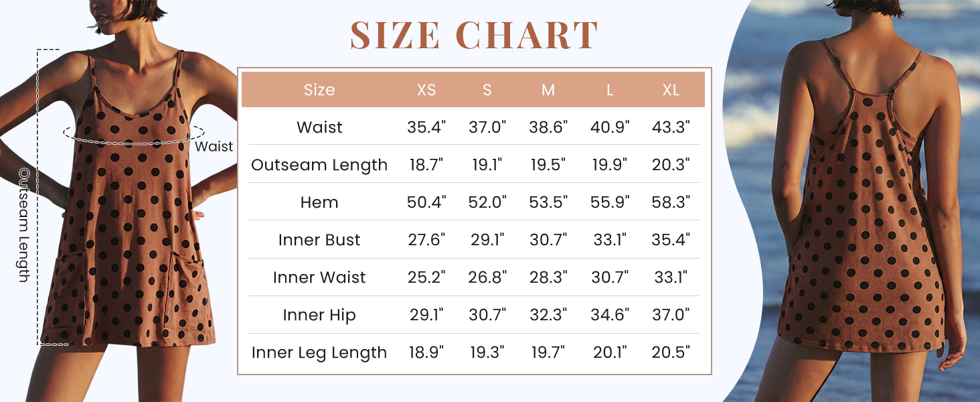The width and height of the screenshot is (980, 402).
Task: Select the Waist row label
Action: [x=319, y=127]
